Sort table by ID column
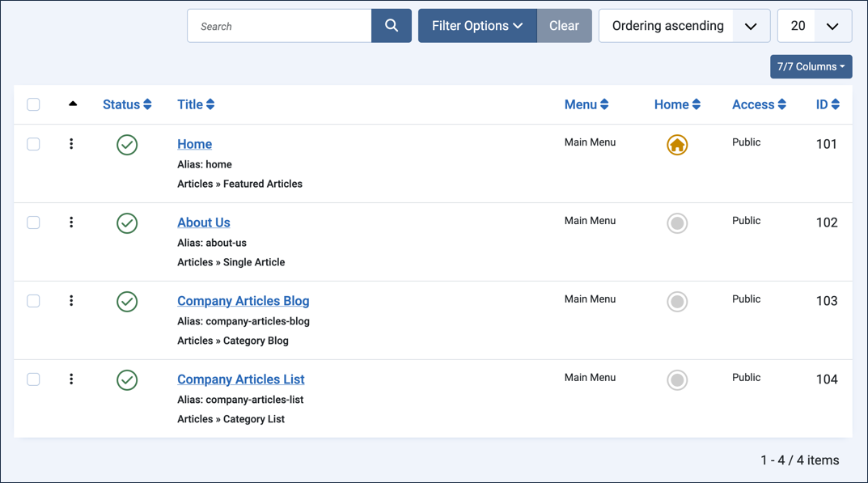Viewport: 868px width, 483px height. [x=828, y=104]
